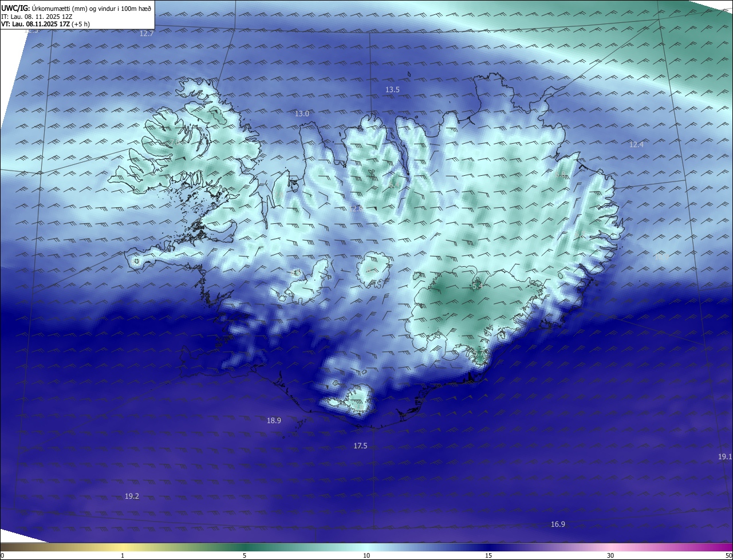Click the colour scale tick label 10
The height and width of the screenshot is (560, 733).
(366, 555)
